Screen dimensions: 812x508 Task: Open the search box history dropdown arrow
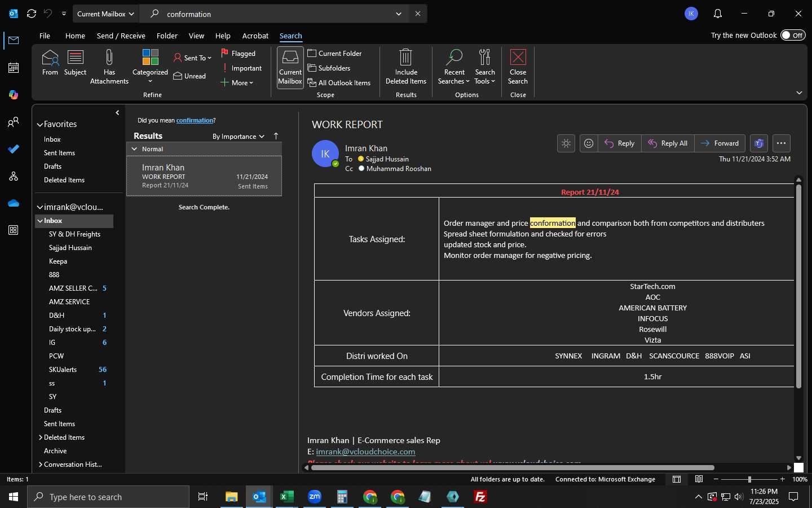[x=399, y=14]
